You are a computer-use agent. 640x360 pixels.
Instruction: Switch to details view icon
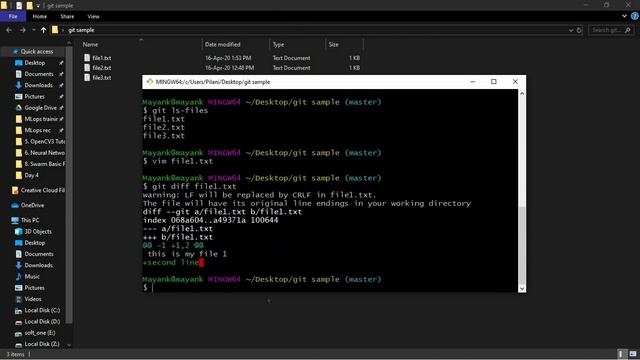click(621, 354)
